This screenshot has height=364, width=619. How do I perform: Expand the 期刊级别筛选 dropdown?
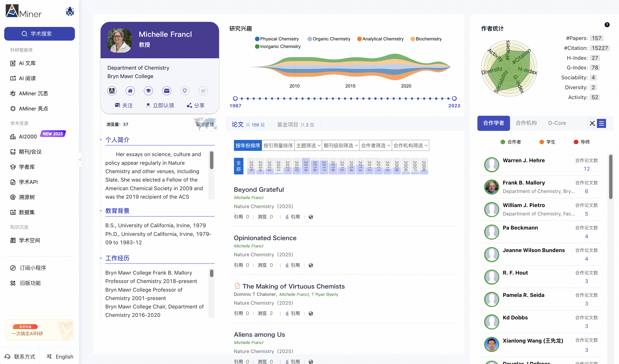(340, 145)
